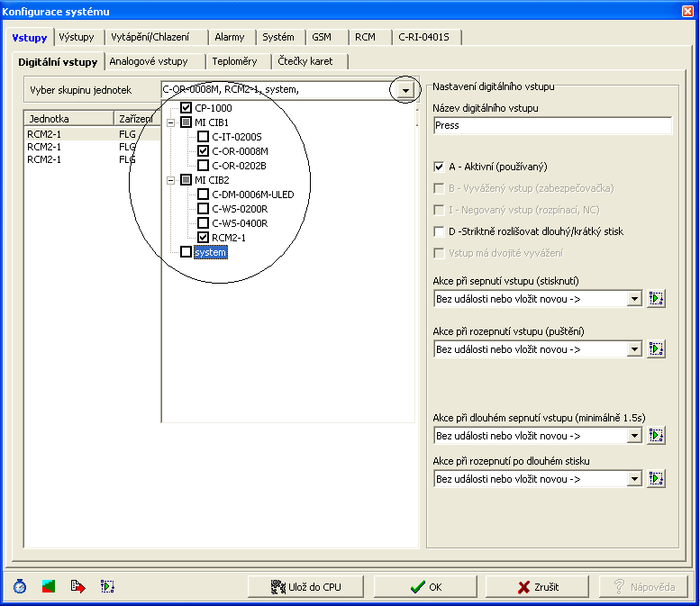Open 'Akce při sepnutí vstupu (stisknutí)' dropdown
The width and height of the screenshot is (700, 606).
point(634,299)
